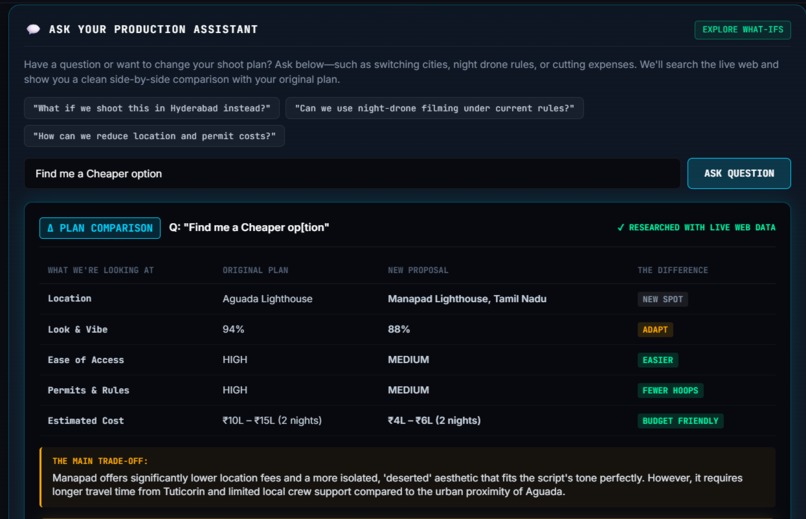Click HIGH in the Ease of Access row
Screen dimensions: 806x519
(x=235, y=360)
